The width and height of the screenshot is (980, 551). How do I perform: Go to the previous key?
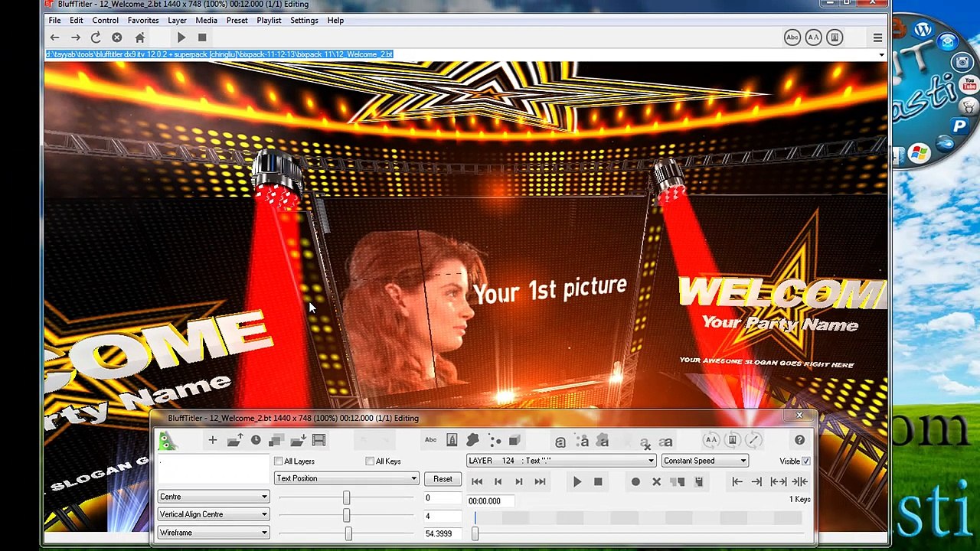tap(498, 481)
